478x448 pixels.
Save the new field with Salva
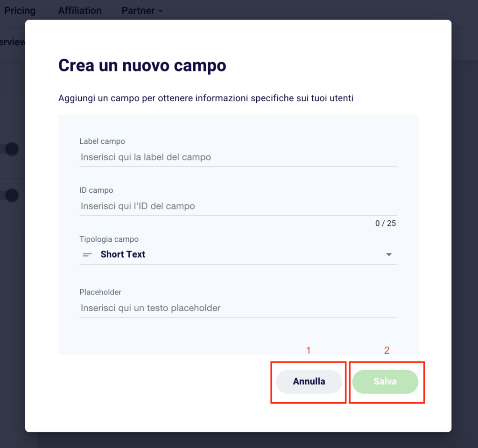pyautogui.click(x=385, y=382)
